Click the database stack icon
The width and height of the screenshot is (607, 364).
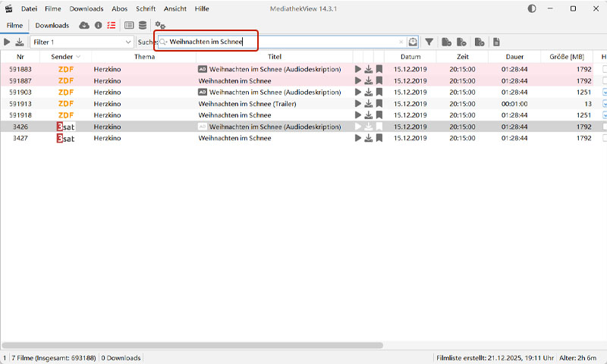coord(143,25)
